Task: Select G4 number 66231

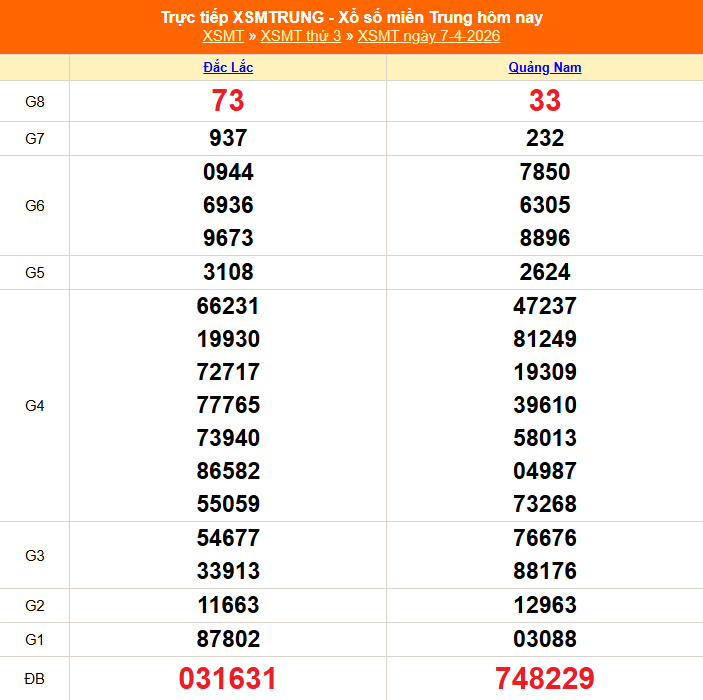Action: point(228,306)
